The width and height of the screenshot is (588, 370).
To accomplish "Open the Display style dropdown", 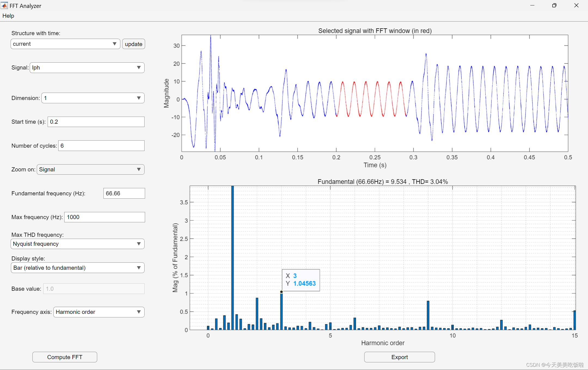I will pyautogui.click(x=78, y=268).
